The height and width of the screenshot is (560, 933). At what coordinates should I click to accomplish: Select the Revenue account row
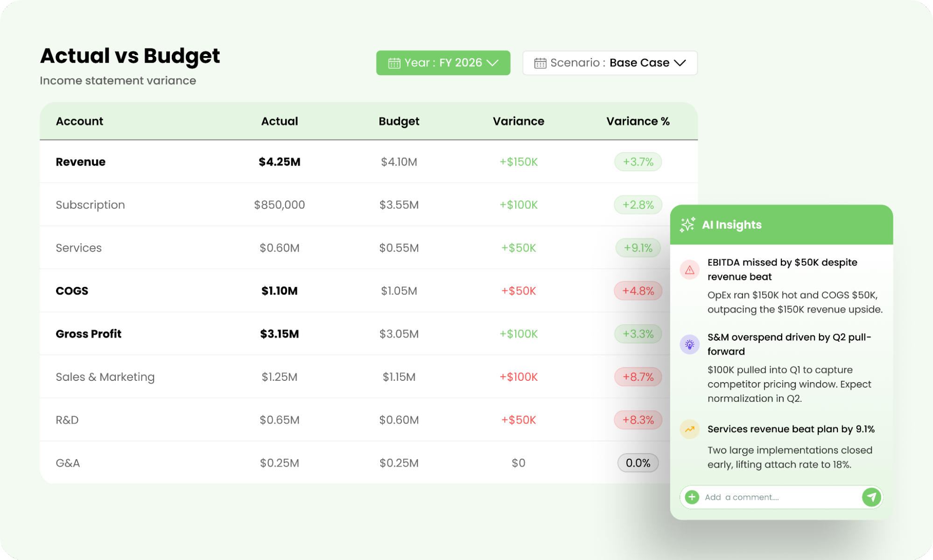369,162
